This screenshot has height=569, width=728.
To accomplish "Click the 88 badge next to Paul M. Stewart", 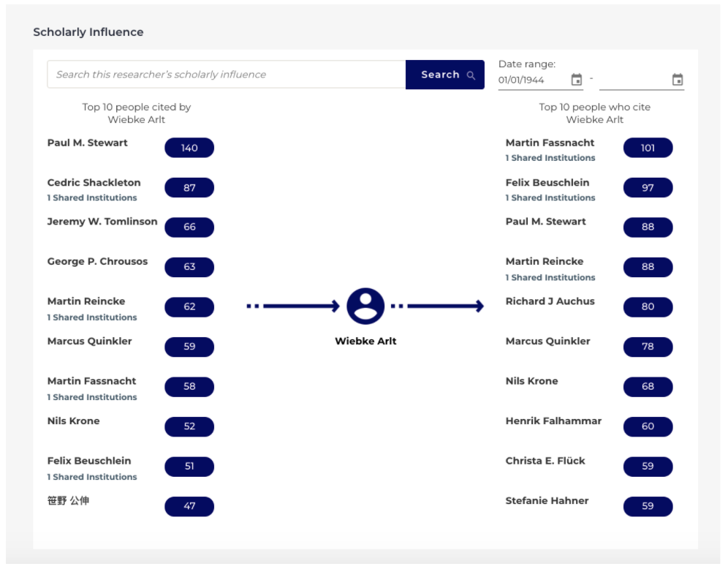I will tap(648, 227).
